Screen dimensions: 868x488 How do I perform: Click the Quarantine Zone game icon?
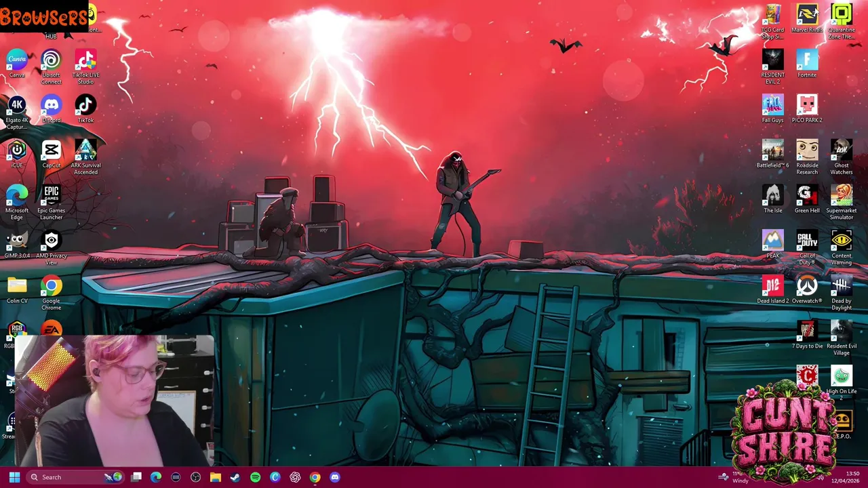(842, 22)
